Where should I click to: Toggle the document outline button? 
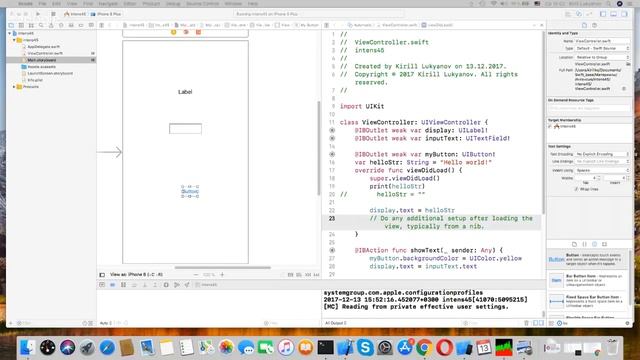coord(102,275)
